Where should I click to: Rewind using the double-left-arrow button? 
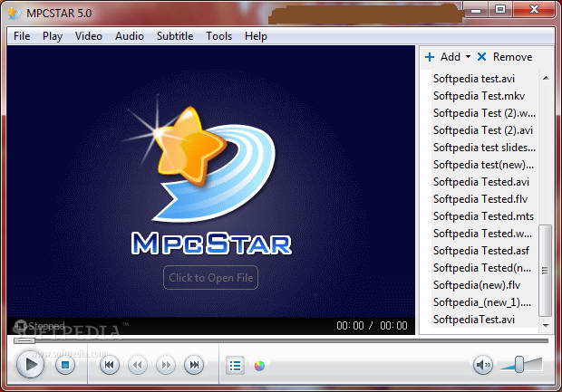tap(137, 365)
